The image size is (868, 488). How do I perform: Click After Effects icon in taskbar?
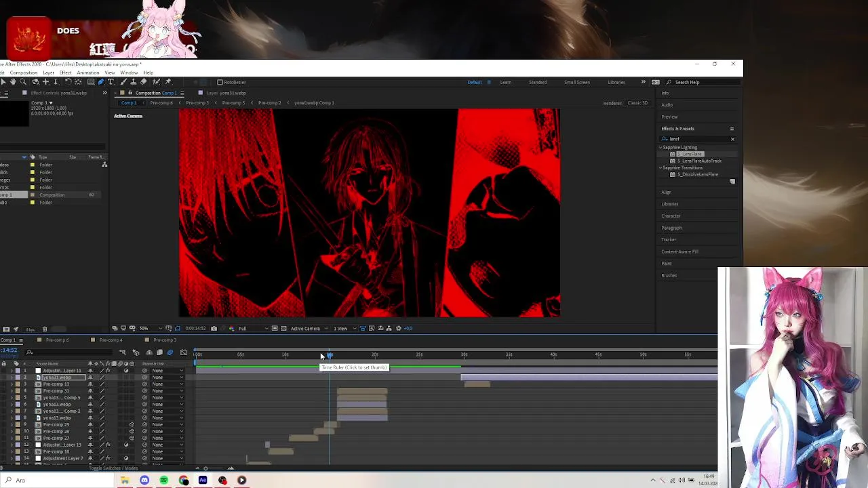203,480
